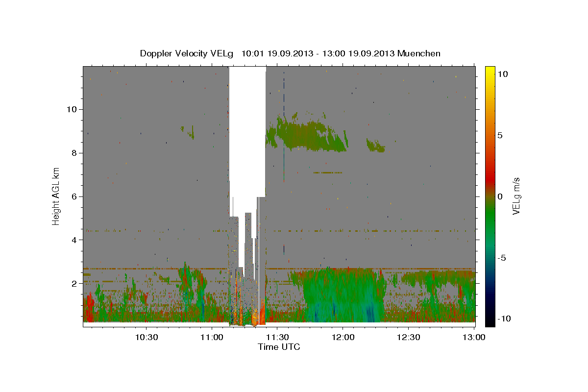The height and width of the screenshot is (392, 588).
Task: Click the orange low-level echo near 11:23
Action: tap(262, 312)
